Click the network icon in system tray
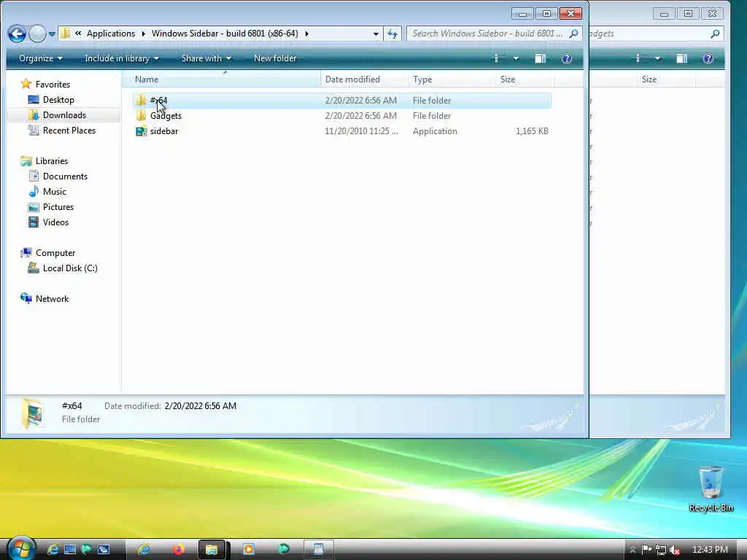 660,550
